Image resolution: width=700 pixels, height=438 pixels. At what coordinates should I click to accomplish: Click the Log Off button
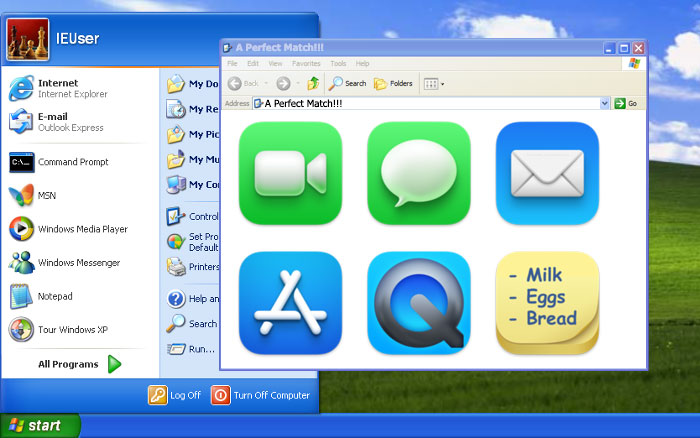click(x=175, y=396)
